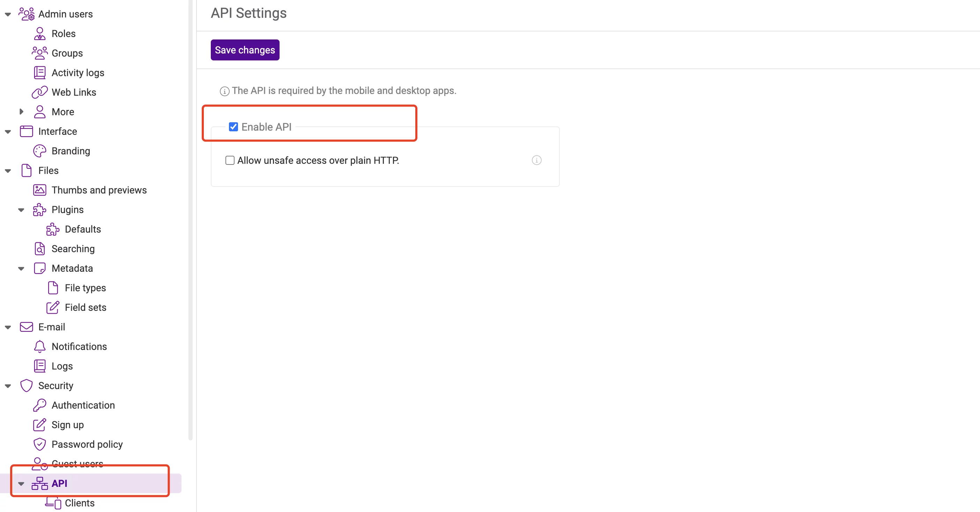Collapse the Metadata section arrow

tap(21, 268)
